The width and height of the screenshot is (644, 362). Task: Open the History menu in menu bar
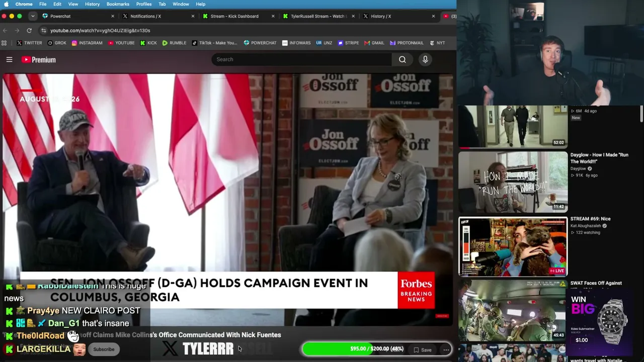pos(92,4)
